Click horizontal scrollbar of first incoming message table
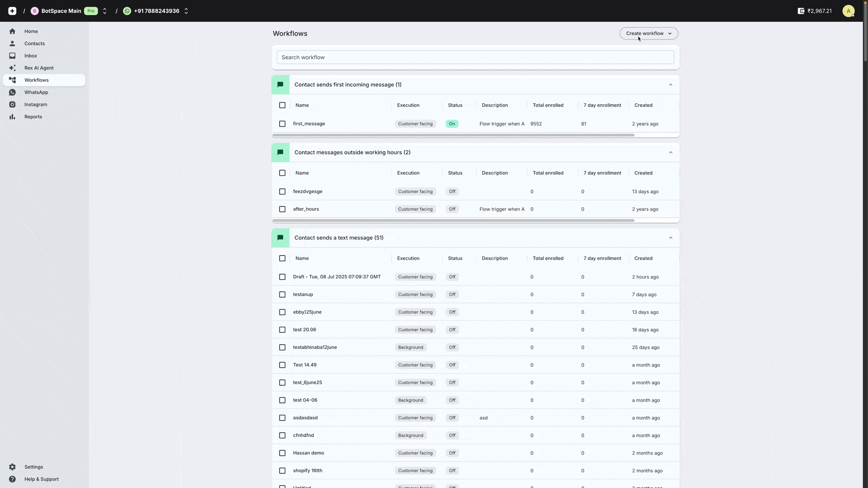868x488 pixels. [453, 135]
